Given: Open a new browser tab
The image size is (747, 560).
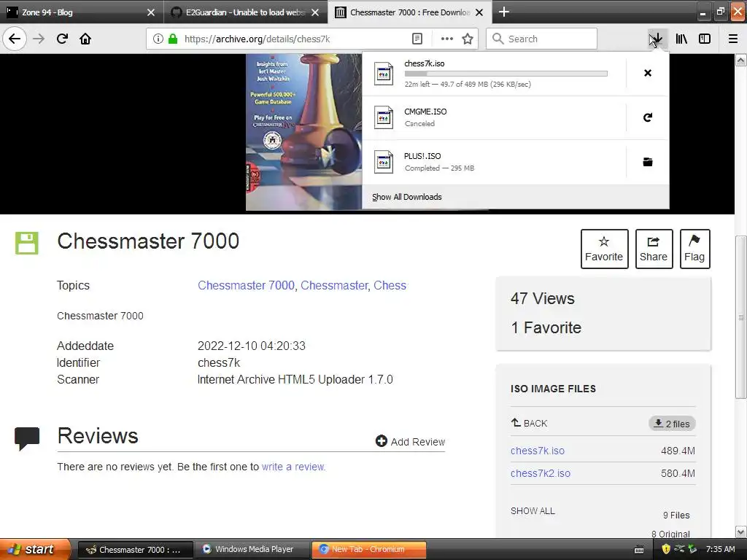Looking at the screenshot, I should pos(503,12).
